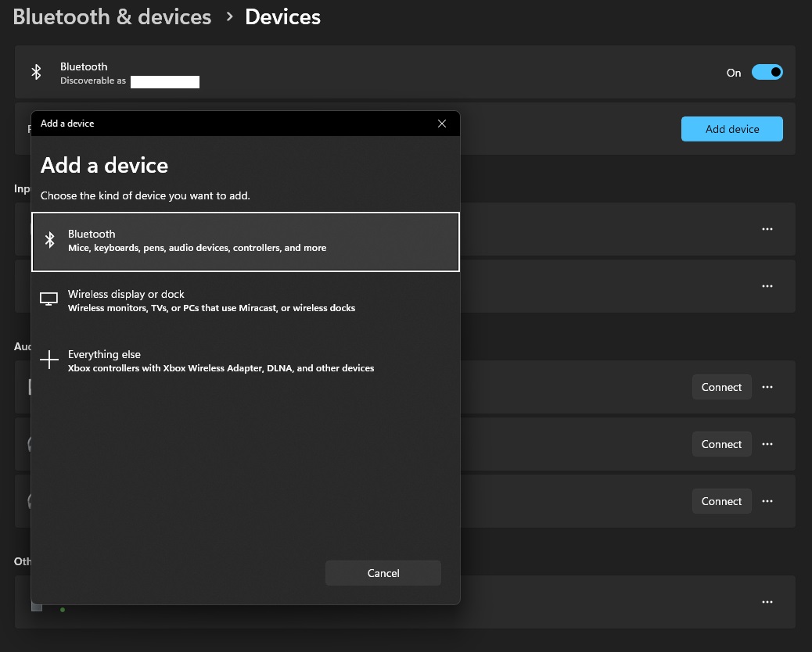Open more options beside the top Connect button
Image resolution: width=812 pixels, height=652 pixels.
pos(767,387)
